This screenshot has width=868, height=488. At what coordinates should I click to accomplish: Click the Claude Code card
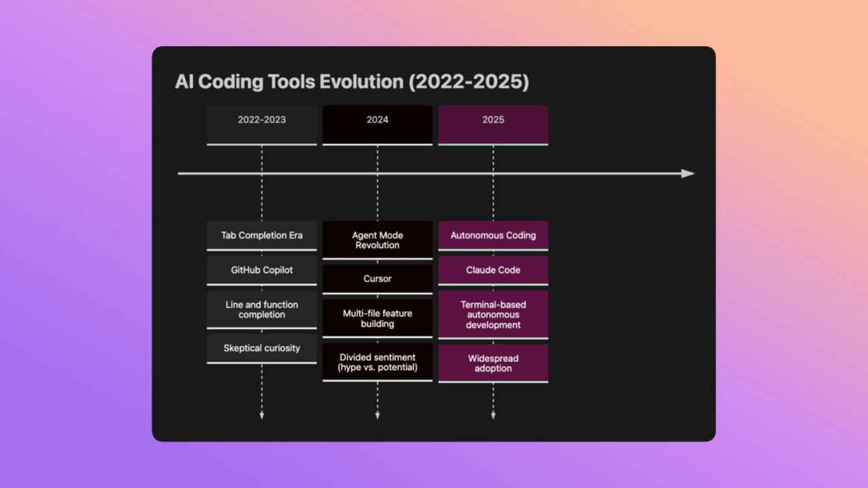[493, 270]
